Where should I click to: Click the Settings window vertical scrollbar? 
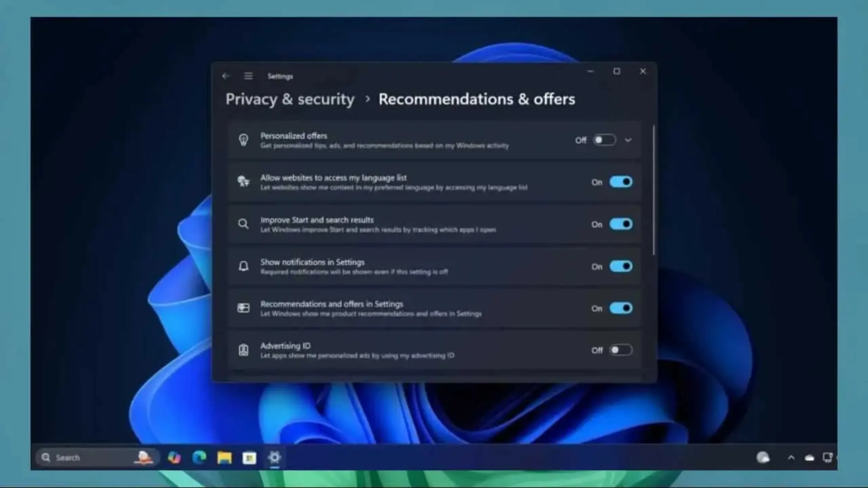(654, 190)
